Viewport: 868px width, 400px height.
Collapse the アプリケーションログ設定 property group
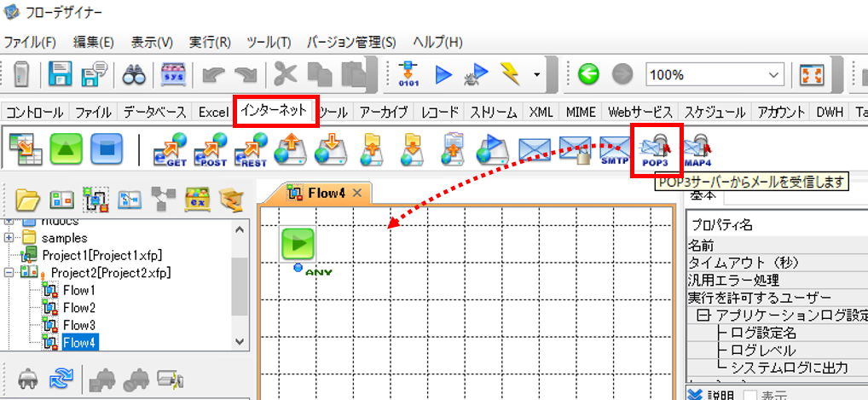[702, 316]
